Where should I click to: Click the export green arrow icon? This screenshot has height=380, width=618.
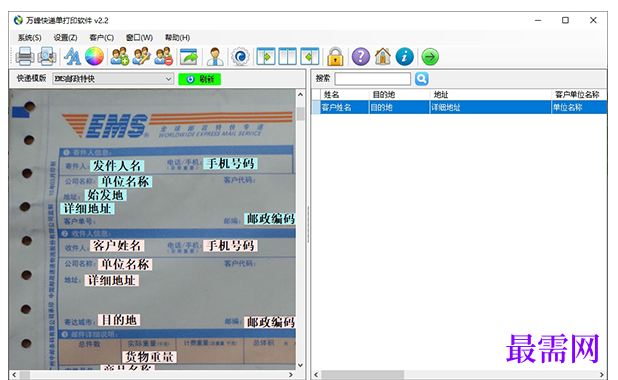click(189, 56)
